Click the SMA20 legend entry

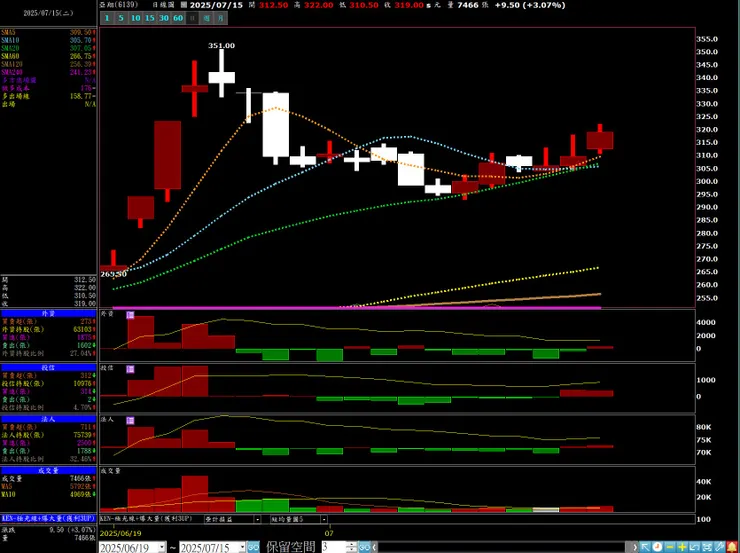click(x=49, y=48)
